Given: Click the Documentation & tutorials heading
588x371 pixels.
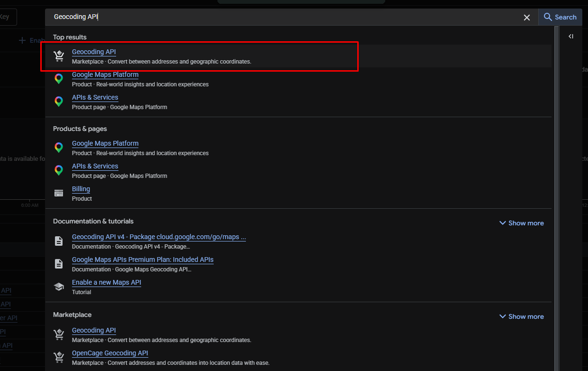Looking at the screenshot, I should tap(93, 221).
